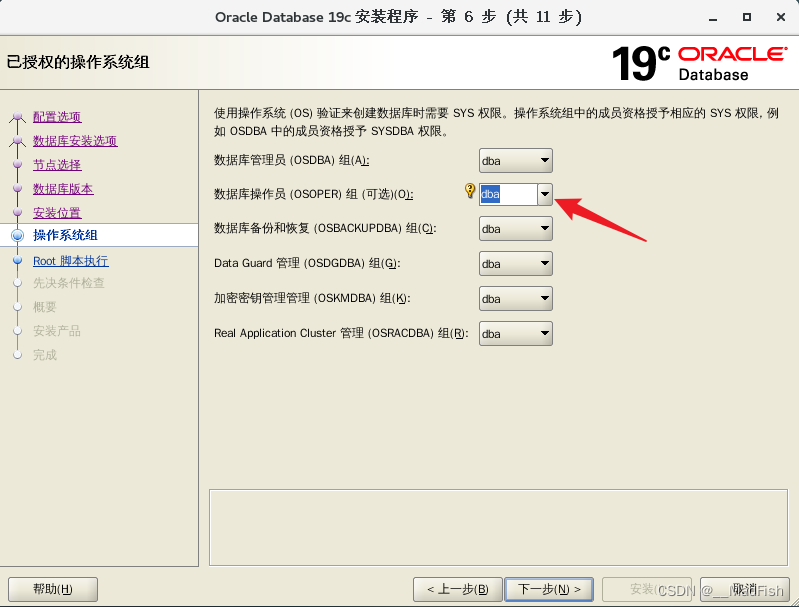The width and height of the screenshot is (799, 607).
Task: Click the 帮助(H) help button
Action: [x=53, y=590]
